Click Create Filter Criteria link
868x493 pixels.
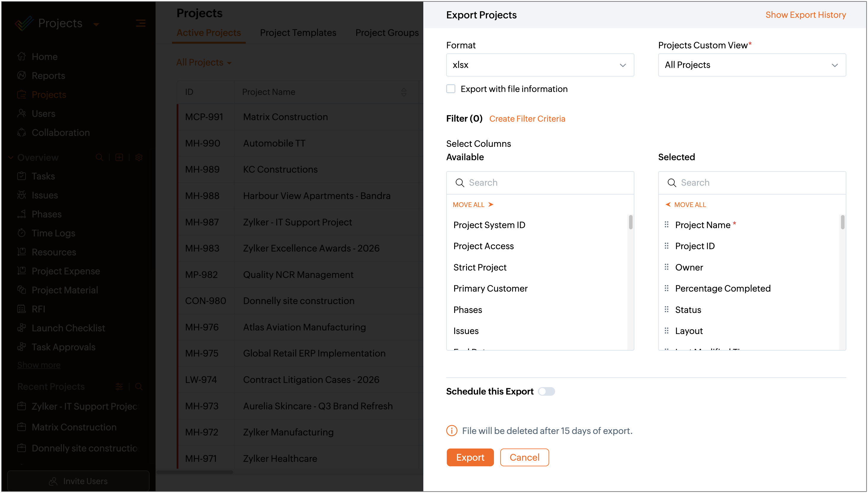click(x=527, y=119)
